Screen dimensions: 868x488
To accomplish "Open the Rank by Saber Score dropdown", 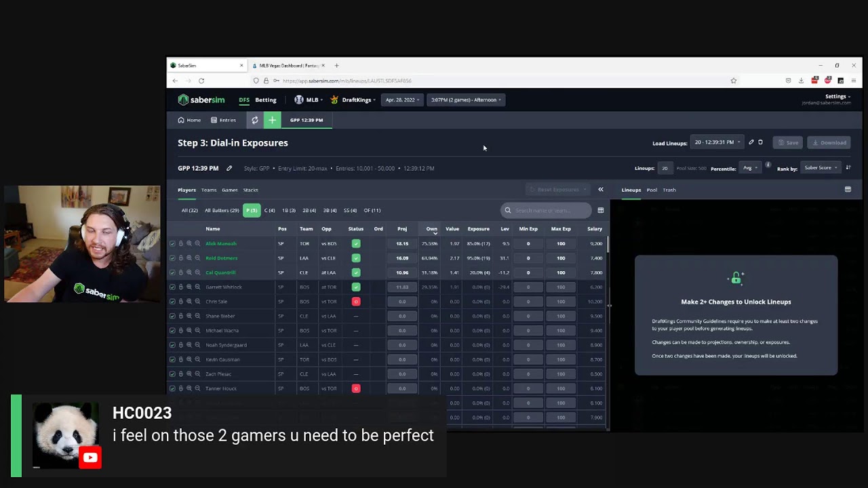I will [821, 168].
